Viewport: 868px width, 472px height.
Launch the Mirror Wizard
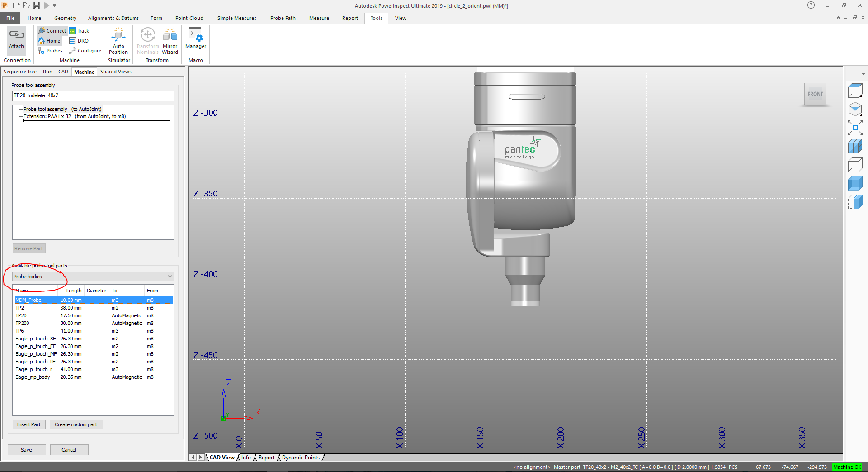coord(170,40)
